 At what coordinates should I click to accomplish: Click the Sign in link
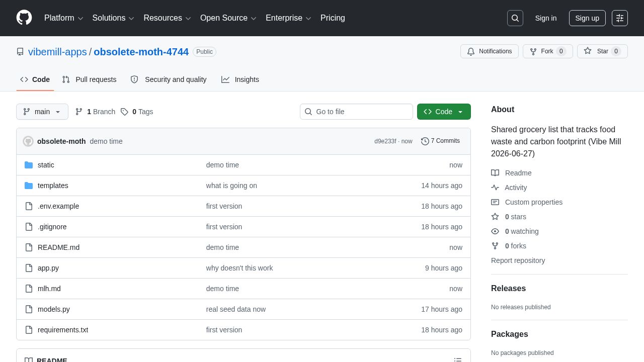click(x=546, y=18)
